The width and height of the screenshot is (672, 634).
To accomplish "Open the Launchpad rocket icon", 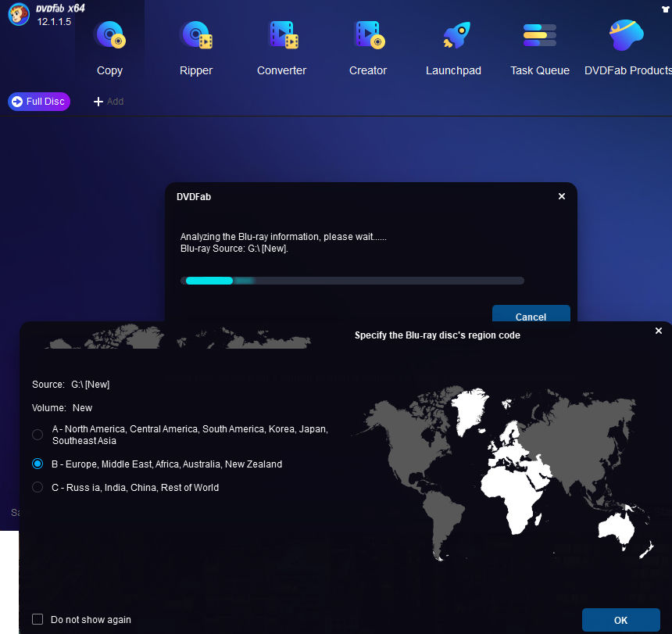I will 457,35.
